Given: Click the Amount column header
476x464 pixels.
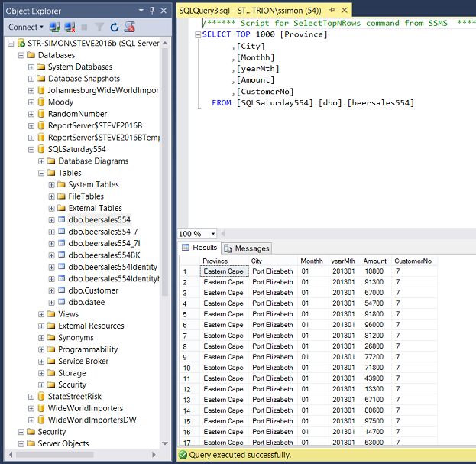Looking at the screenshot, I should coord(374,261).
